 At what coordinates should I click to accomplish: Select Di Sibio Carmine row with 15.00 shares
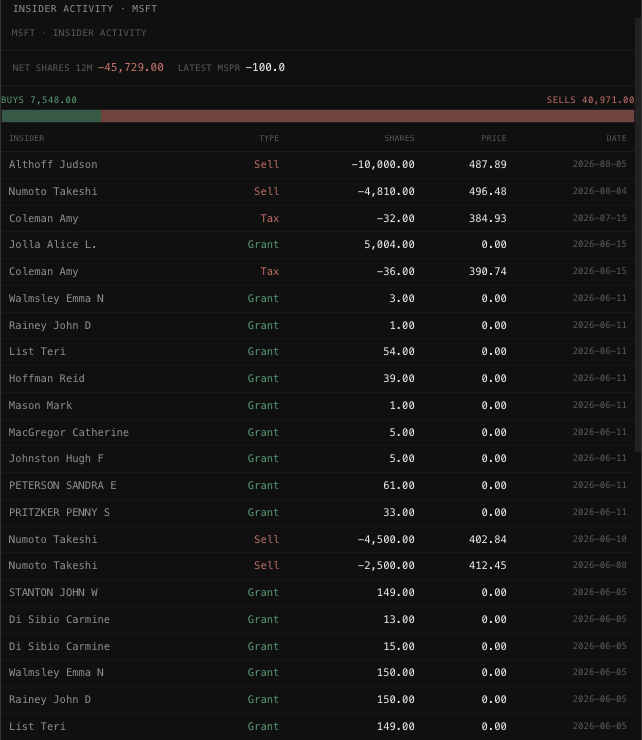318,646
